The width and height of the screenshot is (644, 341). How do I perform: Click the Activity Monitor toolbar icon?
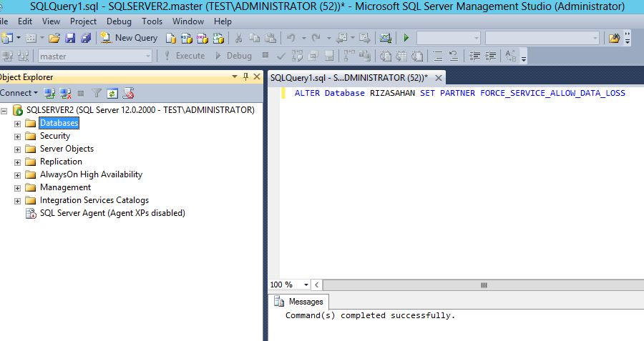(386, 38)
